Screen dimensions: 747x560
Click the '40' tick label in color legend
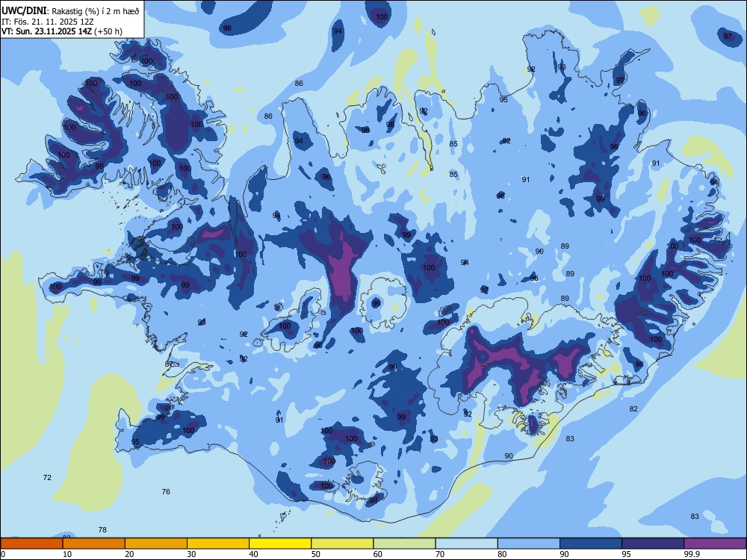[x=254, y=554]
